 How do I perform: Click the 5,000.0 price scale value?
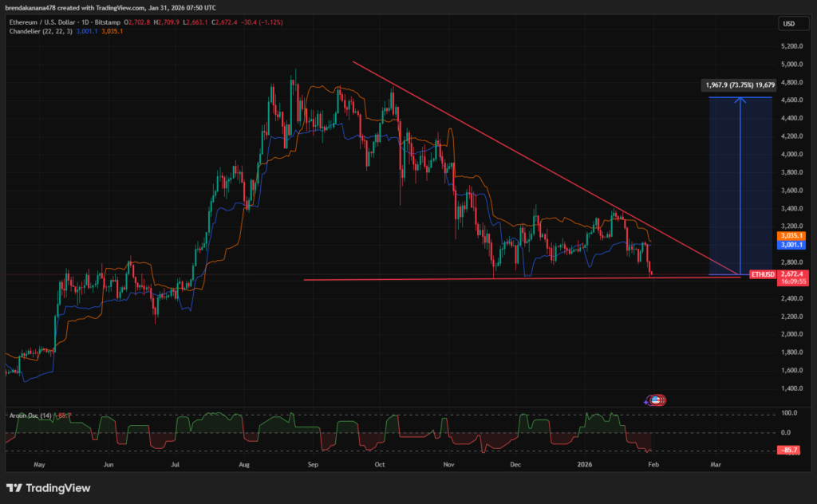(x=792, y=65)
